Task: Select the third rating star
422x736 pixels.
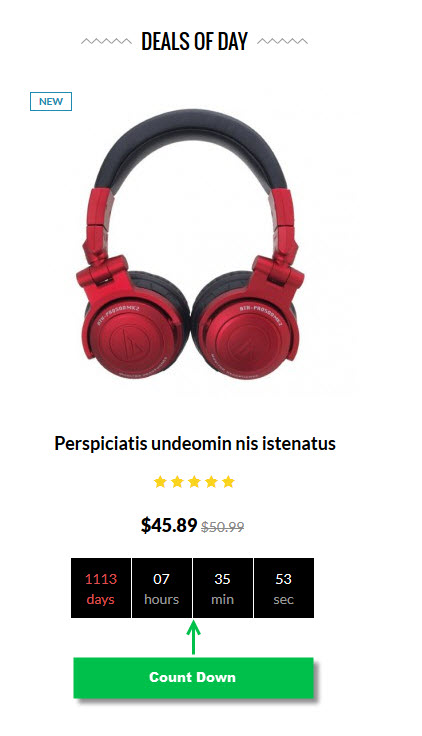Action: click(x=194, y=482)
